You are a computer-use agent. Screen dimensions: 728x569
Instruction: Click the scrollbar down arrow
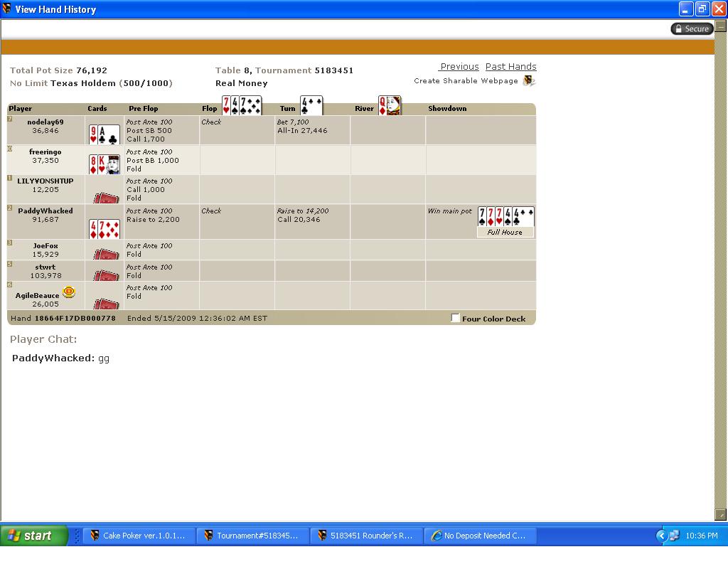720,514
